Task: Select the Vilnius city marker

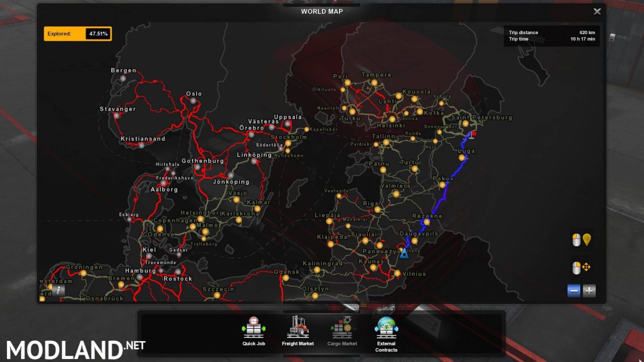Action: [397, 274]
